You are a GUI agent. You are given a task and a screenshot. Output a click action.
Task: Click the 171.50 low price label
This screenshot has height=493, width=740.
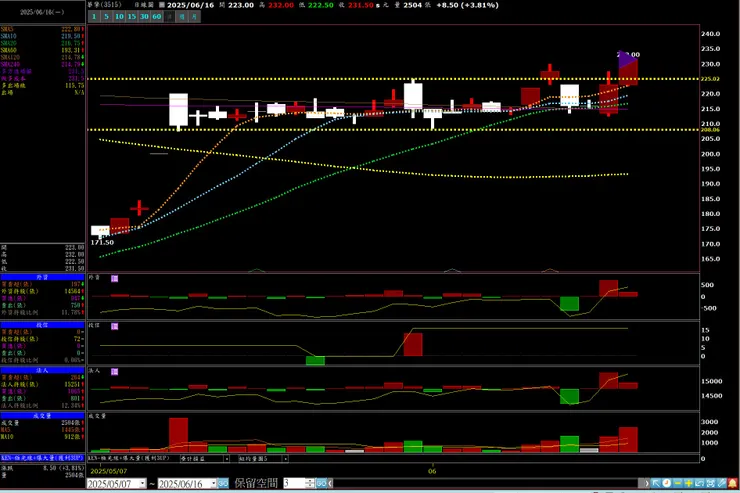pyautogui.click(x=102, y=242)
